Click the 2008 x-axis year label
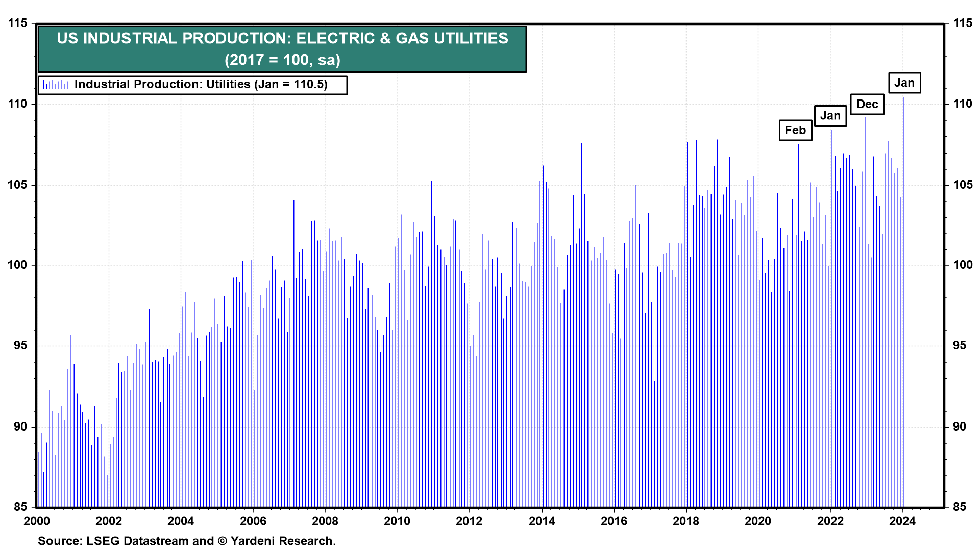980x551 pixels. pos(325,521)
